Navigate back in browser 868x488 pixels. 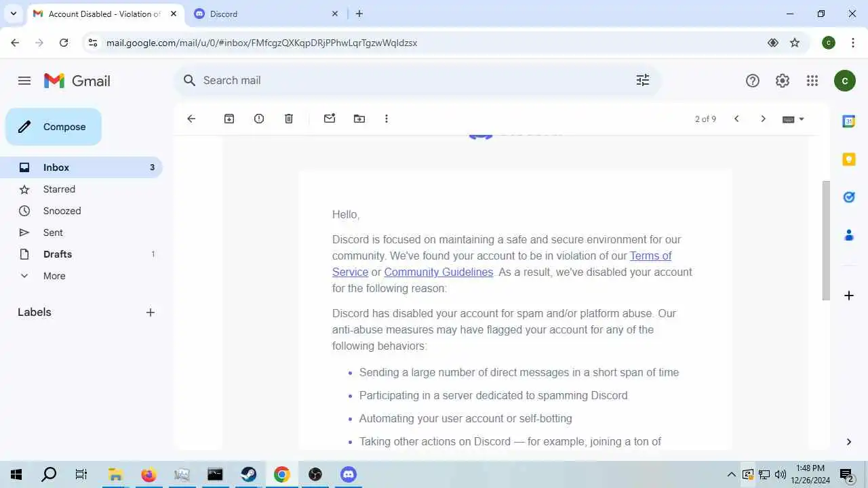click(x=15, y=43)
